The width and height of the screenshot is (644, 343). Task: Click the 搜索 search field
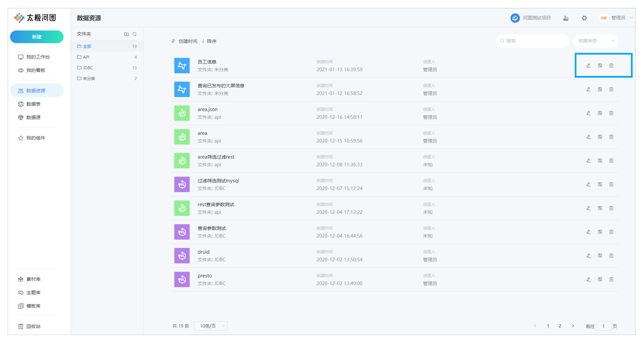pyautogui.click(x=533, y=41)
